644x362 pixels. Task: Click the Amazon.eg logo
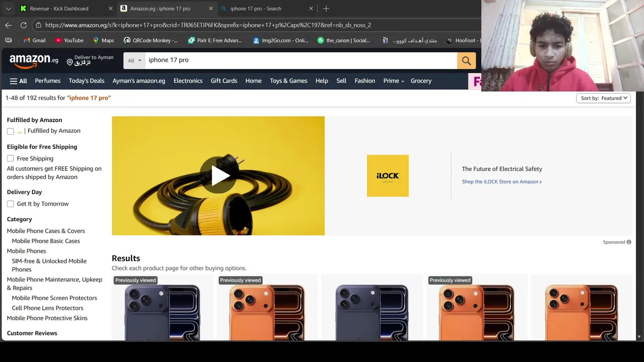[x=34, y=61]
